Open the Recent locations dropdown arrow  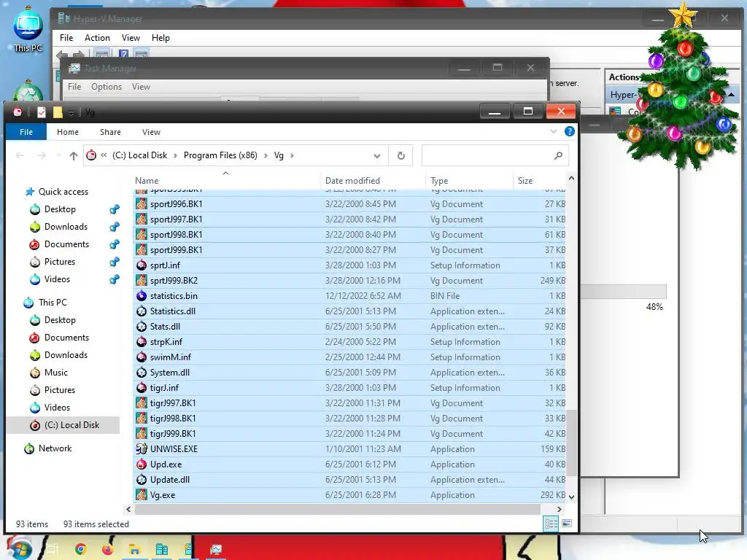[58, 156]
